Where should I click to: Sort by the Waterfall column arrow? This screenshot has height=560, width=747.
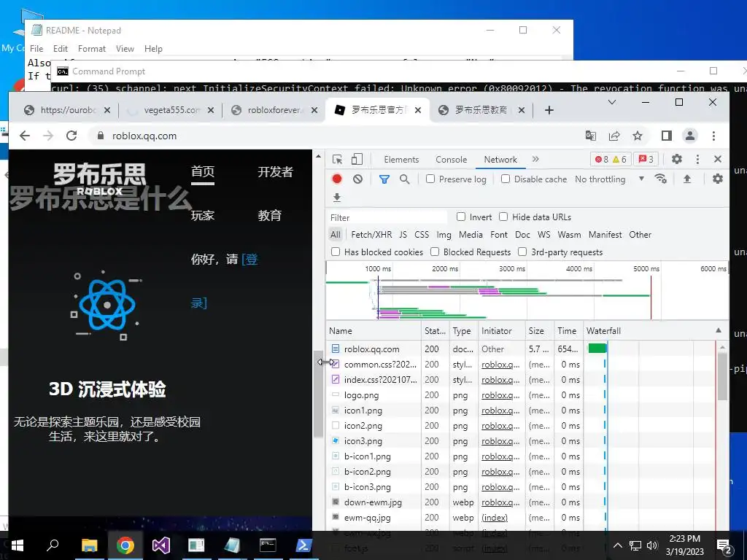[x=718, y=330]
